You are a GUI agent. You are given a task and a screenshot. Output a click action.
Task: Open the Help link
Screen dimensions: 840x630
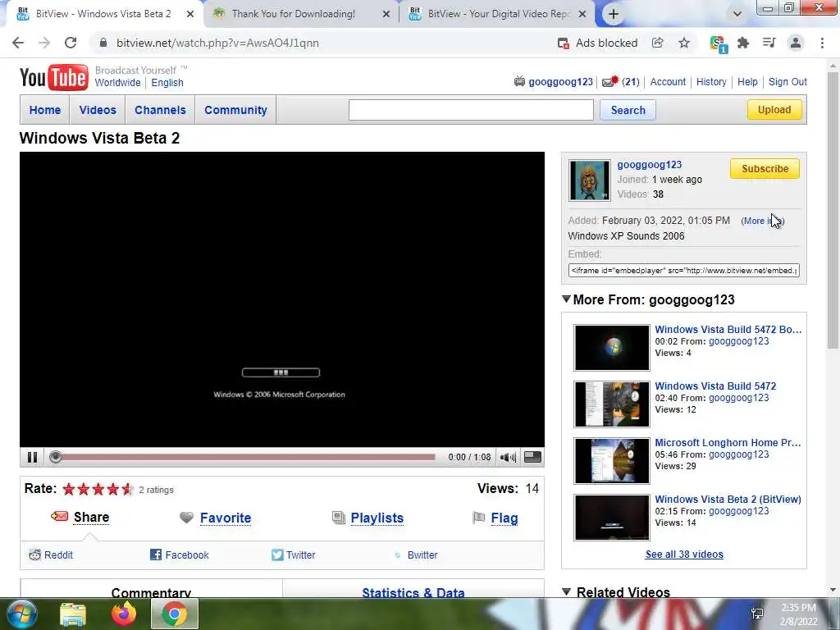pos(747,82)
